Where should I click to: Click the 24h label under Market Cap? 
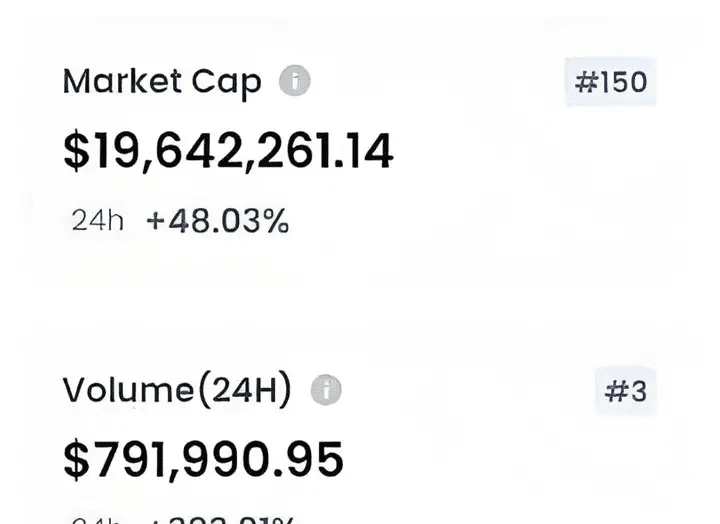point(97,221)
